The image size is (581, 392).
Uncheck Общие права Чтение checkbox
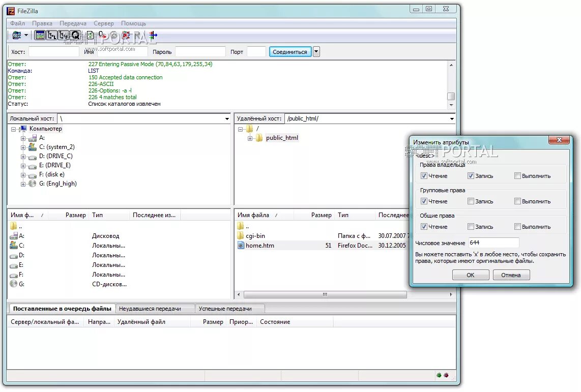[x=424, y=227]
